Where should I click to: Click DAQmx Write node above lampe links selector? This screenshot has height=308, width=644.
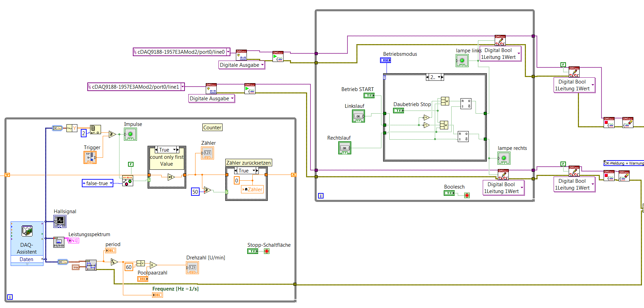tap(500, 40)
